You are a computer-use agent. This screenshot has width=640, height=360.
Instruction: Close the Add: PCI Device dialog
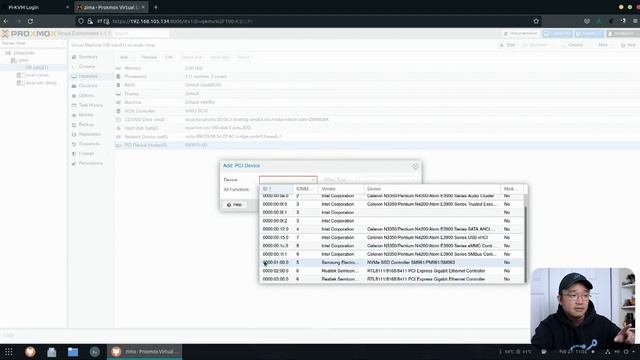[x=415, y=166]
